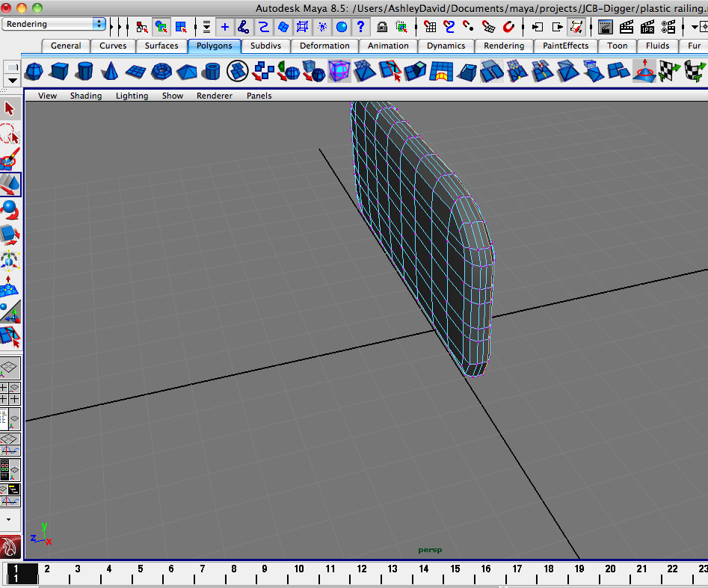The width and height of the screenshot is (708, 588).
Task: Click the checkered flag UV shelf icon
Action: 669,71
